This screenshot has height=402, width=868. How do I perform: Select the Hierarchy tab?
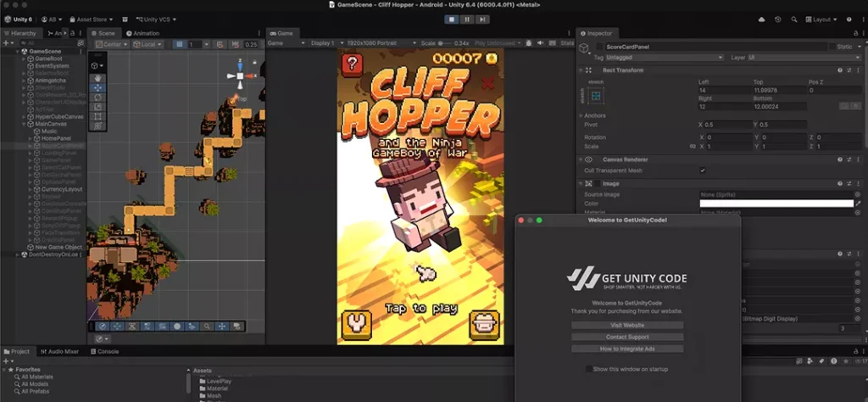tap(20, 33)
